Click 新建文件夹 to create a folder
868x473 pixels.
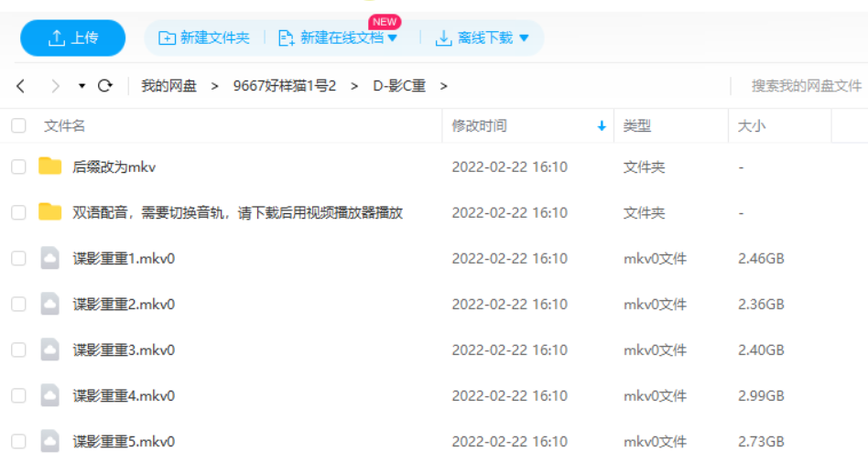point(204,38)
